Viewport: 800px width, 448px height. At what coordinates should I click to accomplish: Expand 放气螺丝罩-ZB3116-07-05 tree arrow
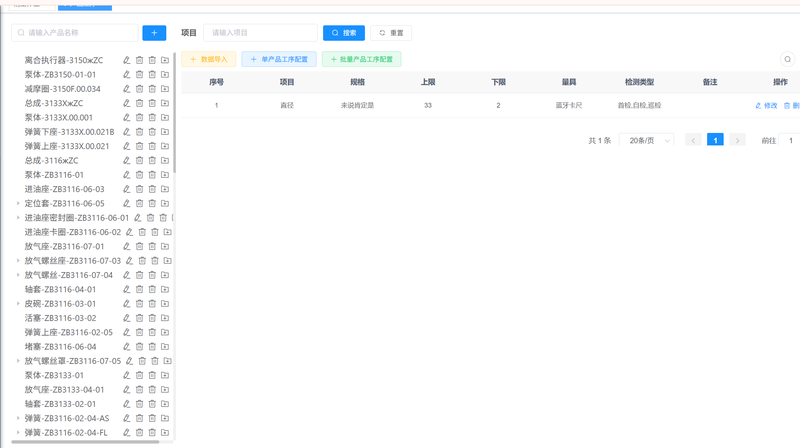coord(18,361)
